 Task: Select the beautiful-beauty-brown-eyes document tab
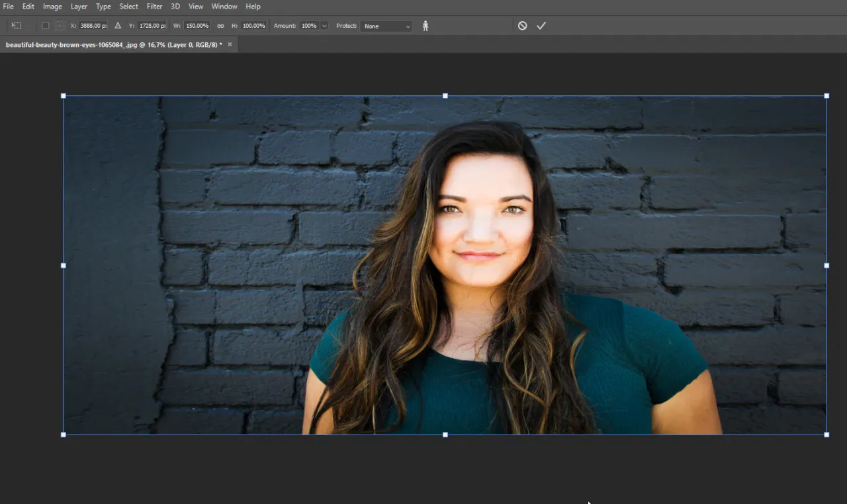112,44
